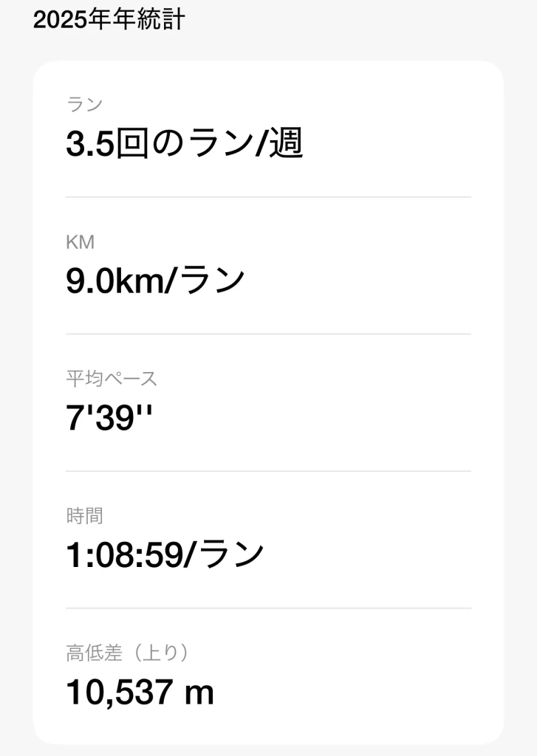Viewport: 537px width, 756px height.
Task: Tap the 1:08:59/ラン time value
Action: (x=165, y=555)
